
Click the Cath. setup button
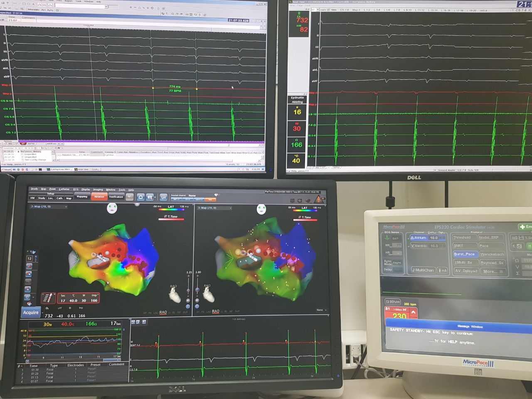pyautogui.click(x=59, y=198)
